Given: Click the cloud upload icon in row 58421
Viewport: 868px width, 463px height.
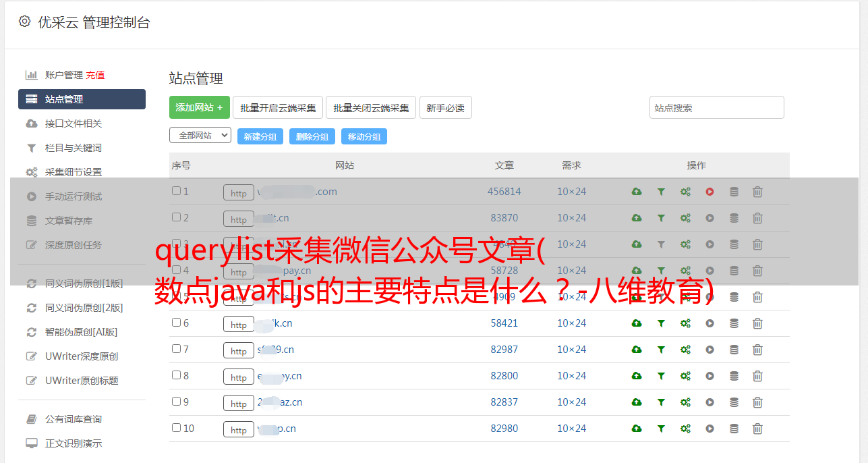Looking at the screenshot, I should point(637,323).
